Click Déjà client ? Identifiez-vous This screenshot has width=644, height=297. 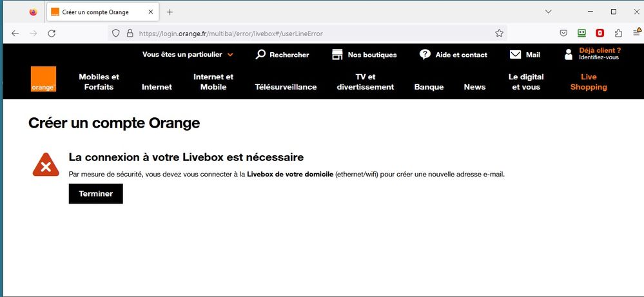coord(600,53)
